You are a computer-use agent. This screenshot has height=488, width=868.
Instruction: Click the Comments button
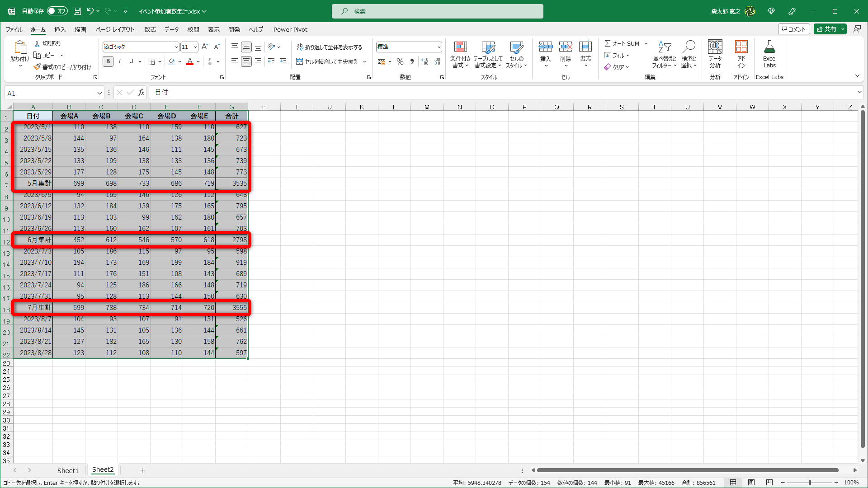793,29
